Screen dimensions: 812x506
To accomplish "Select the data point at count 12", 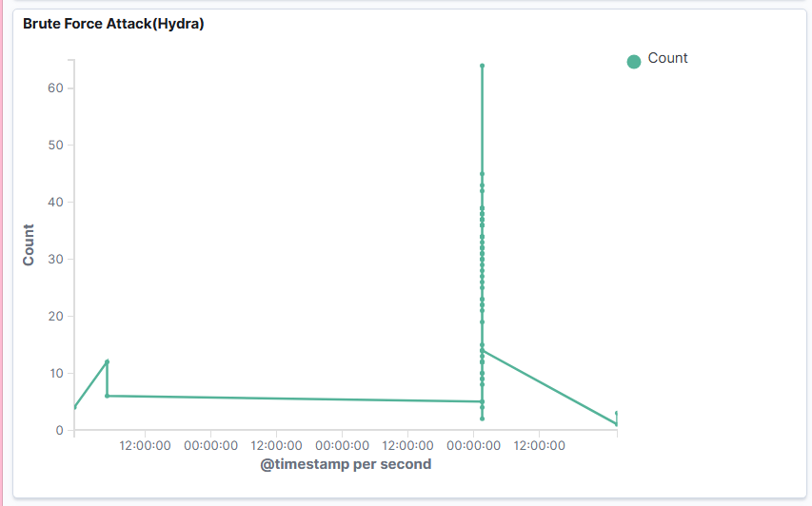I will (x=108, y=361).
